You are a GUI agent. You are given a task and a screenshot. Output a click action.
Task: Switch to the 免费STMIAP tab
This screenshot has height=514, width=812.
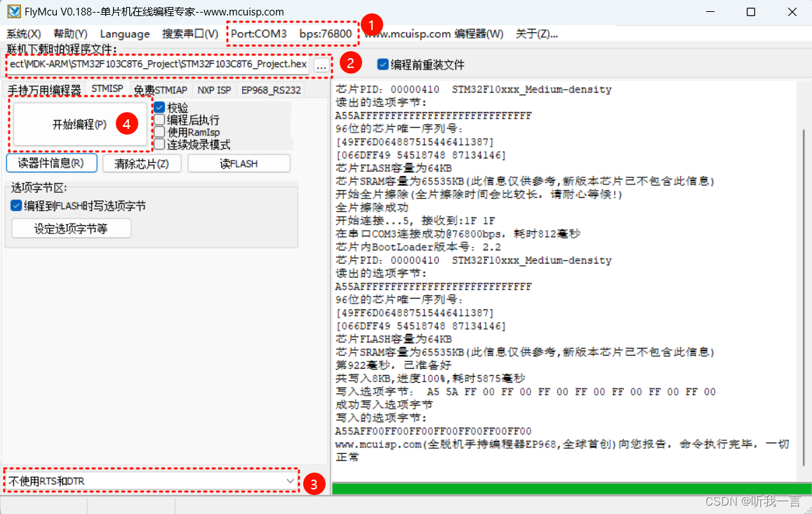tap(161, 90)
